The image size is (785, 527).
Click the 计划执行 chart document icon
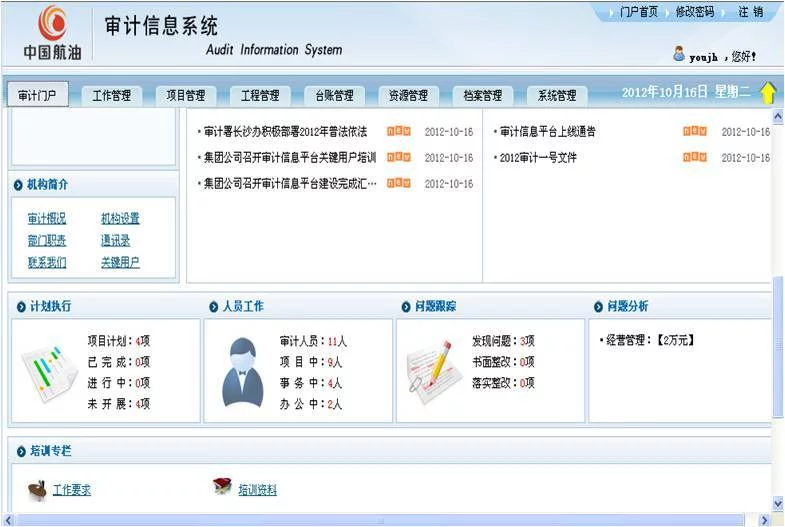coord(49,373)
